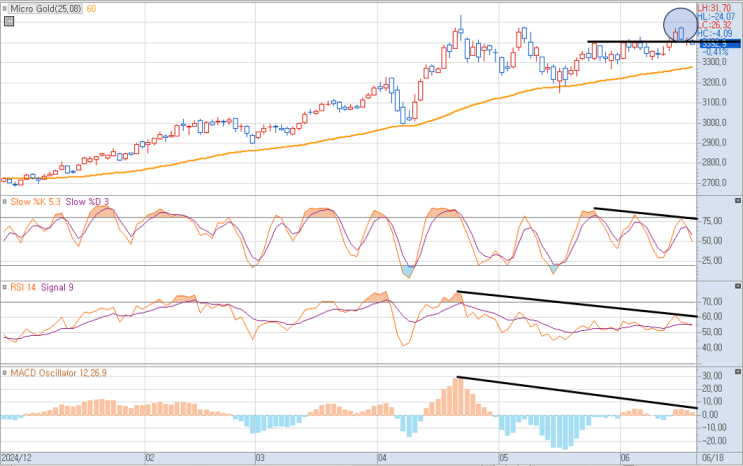Click the 50,00 level on RSI axis

[x=712, y=332]
